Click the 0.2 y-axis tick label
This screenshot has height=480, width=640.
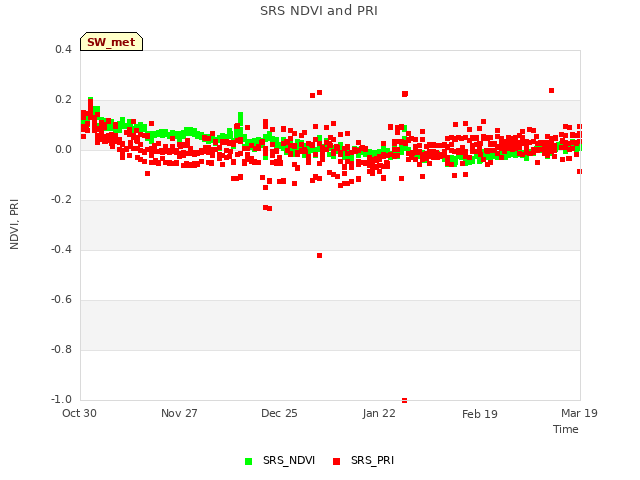[x=63, y=100]
